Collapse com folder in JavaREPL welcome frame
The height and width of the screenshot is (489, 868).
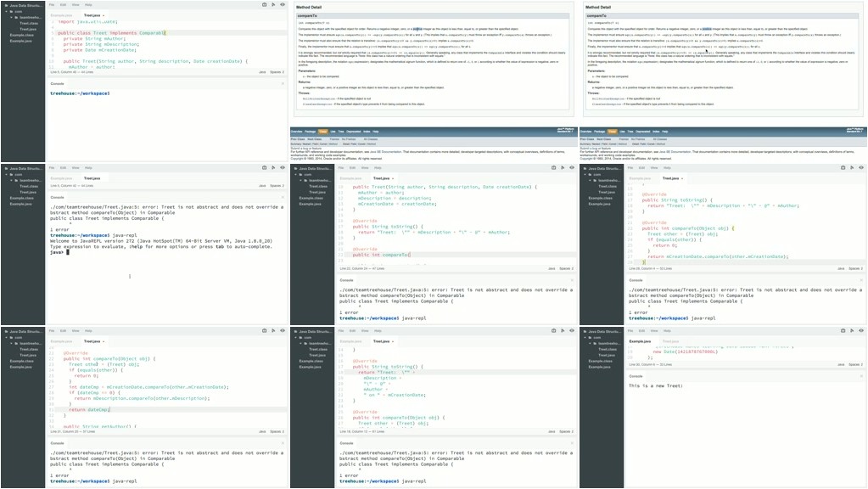[x=7, y=174]
